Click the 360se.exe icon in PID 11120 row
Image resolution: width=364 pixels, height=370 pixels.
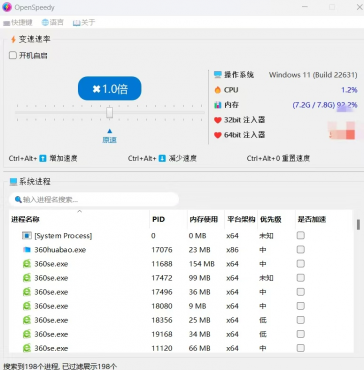[x=27, y=348]
